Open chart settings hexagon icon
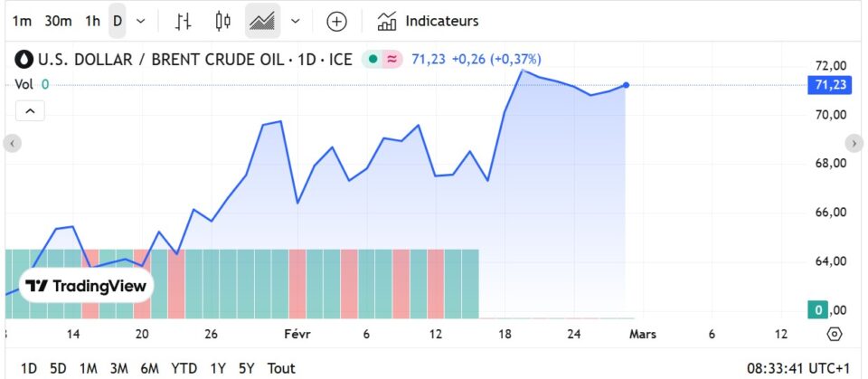Viewport: 868px width, 379px height. coord(835,334)
